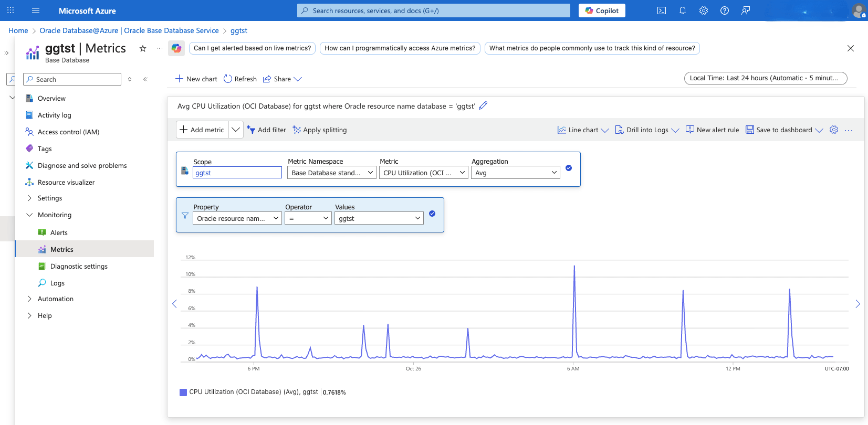Open the Metric Namespace dropdown

coord(332,173)
